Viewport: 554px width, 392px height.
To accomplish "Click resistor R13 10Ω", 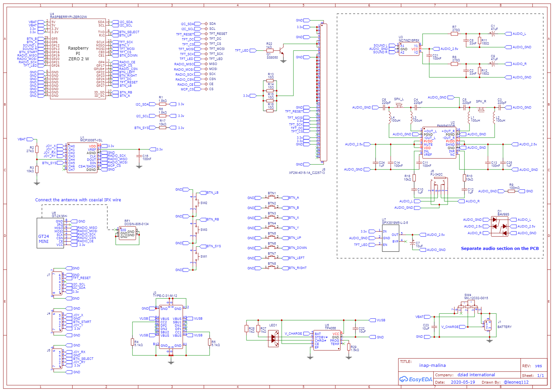I will (271, 81).
